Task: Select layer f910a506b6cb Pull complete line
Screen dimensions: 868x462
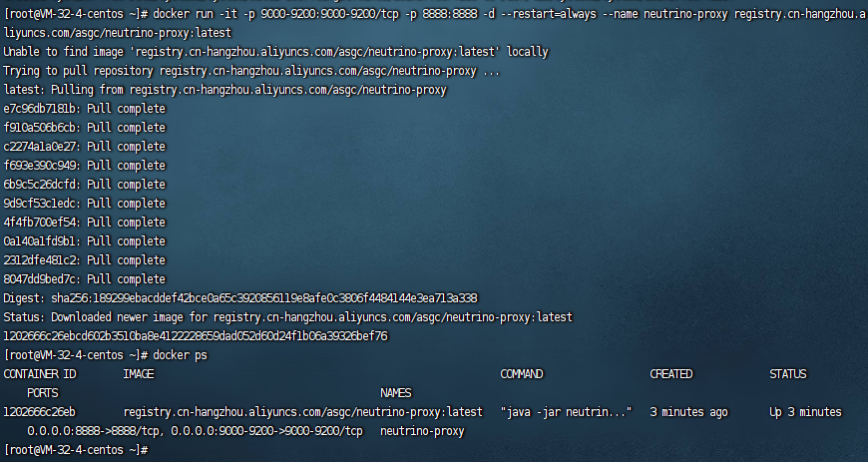Action: pyautogui.click(x=84, y=128)
